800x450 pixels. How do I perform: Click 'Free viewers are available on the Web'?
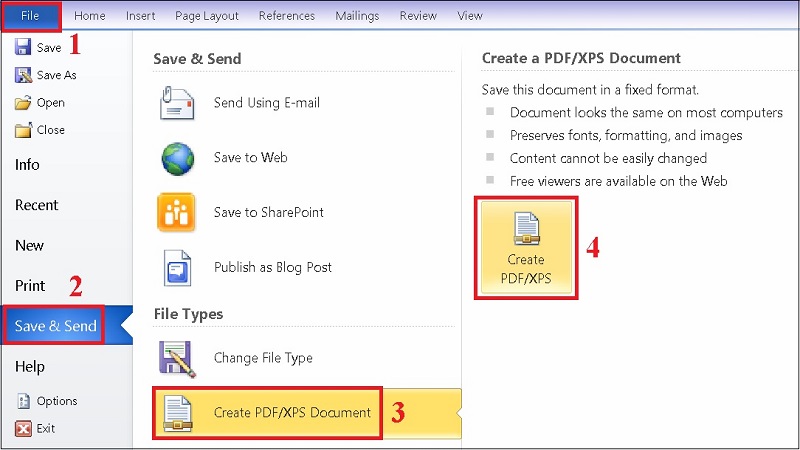[x=618, y=181]
